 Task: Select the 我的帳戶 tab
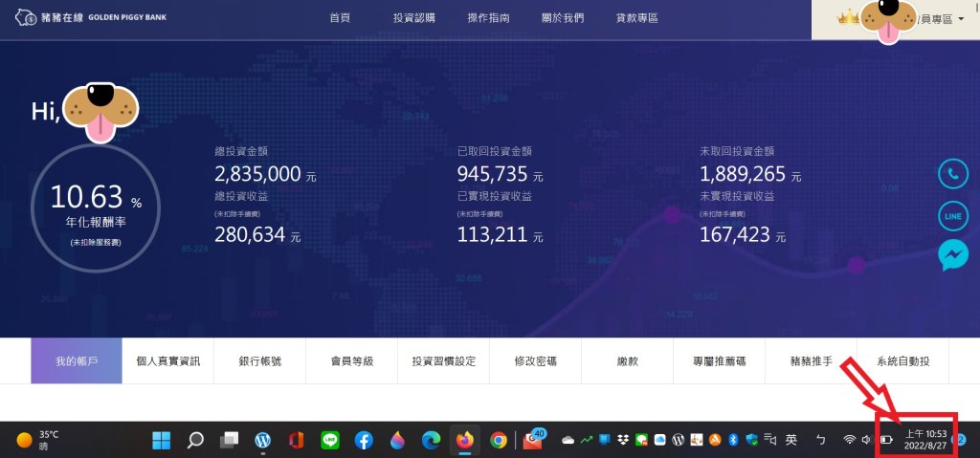77,361
